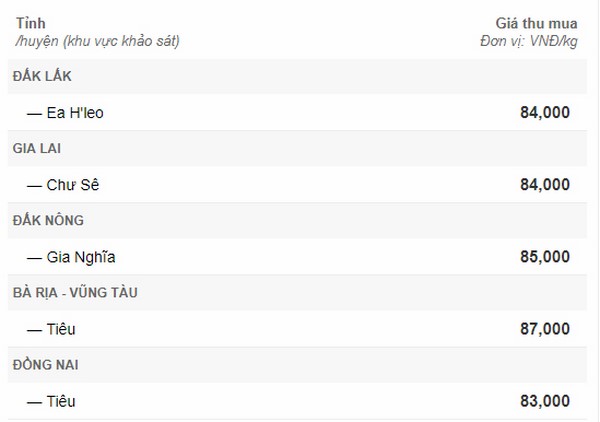
Task: Select the ĐẮK NÔNG province row
Action: [297, 220]
